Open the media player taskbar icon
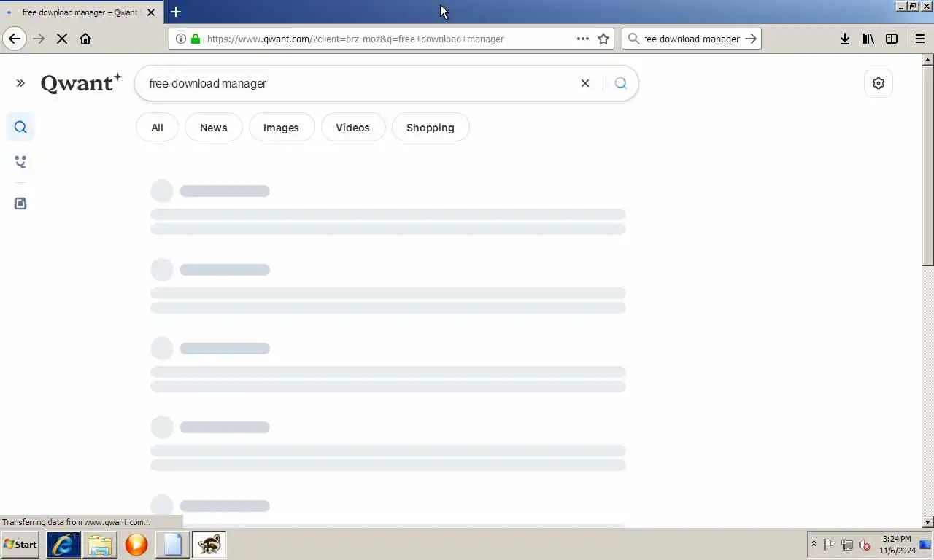Image resolution: width=934 pixels, height=560 pixels. [136, 545]
